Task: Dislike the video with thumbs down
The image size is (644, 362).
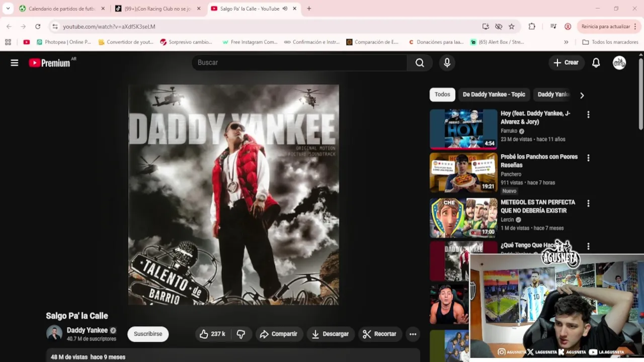Action: 241,334
